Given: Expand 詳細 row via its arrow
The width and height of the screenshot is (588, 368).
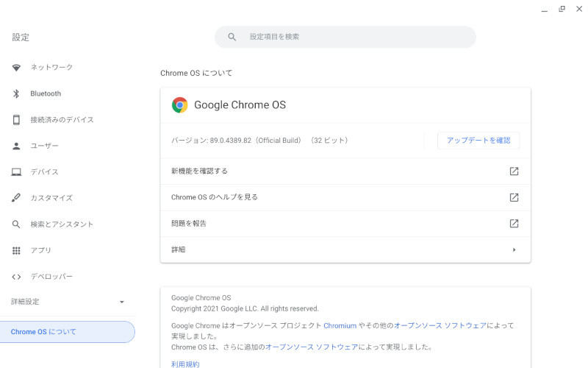Looking at the screenshot, I should (514, 250).
